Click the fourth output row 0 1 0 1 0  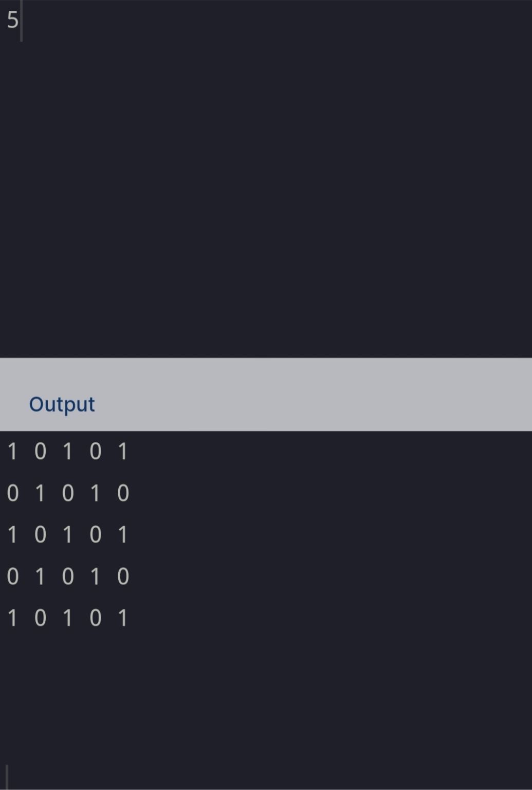67,577
